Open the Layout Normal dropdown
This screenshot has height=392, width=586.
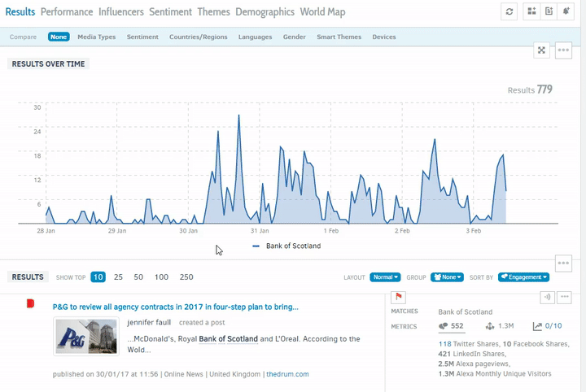click(384, 277)
